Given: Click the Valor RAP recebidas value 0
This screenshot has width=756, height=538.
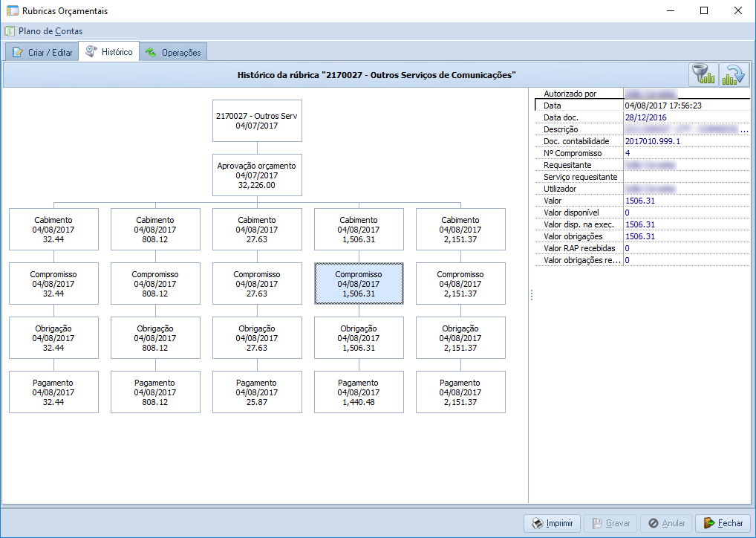Looking at the screenshot, I should [x=628, y=248].
